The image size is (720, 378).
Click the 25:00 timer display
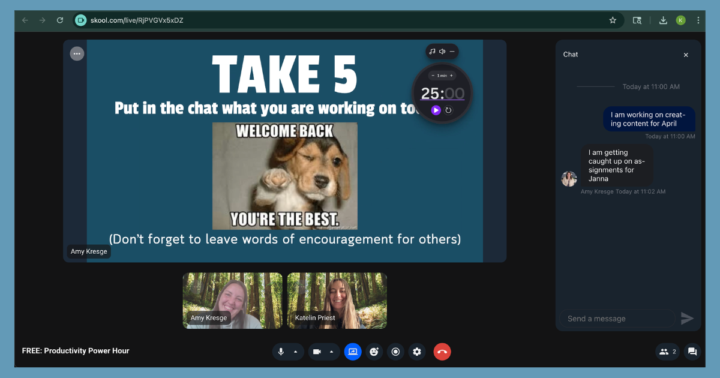point(442,94)
